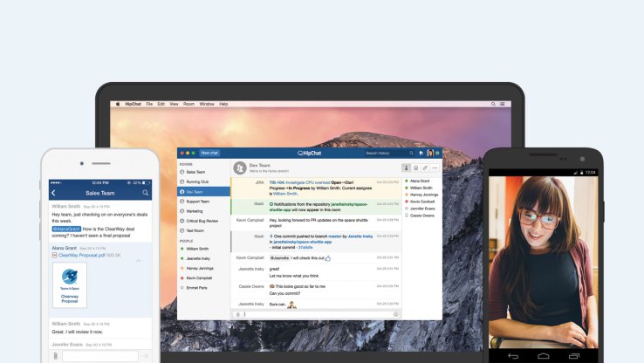Click the Dev Team room avatar icon

(240, 168)
